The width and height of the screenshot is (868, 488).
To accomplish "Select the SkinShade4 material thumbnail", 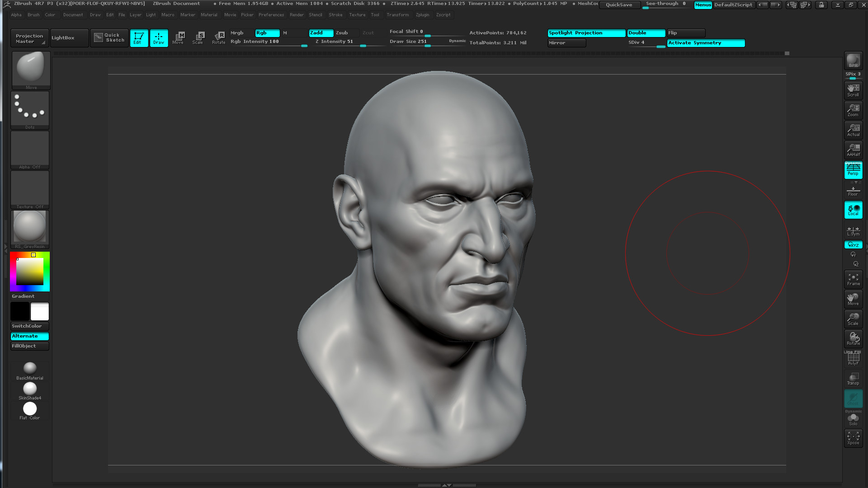I will 30,389.
